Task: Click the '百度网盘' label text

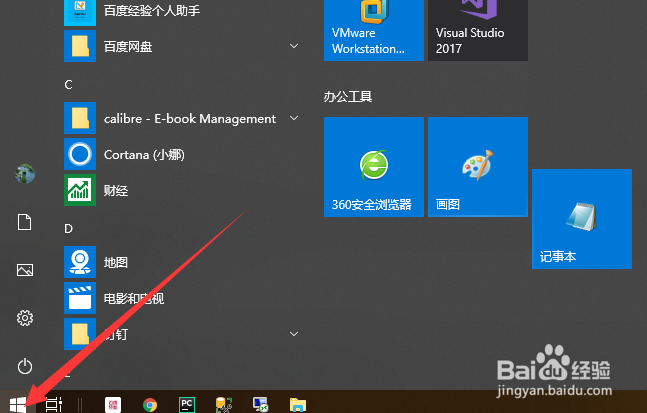Action: point(128,47)
